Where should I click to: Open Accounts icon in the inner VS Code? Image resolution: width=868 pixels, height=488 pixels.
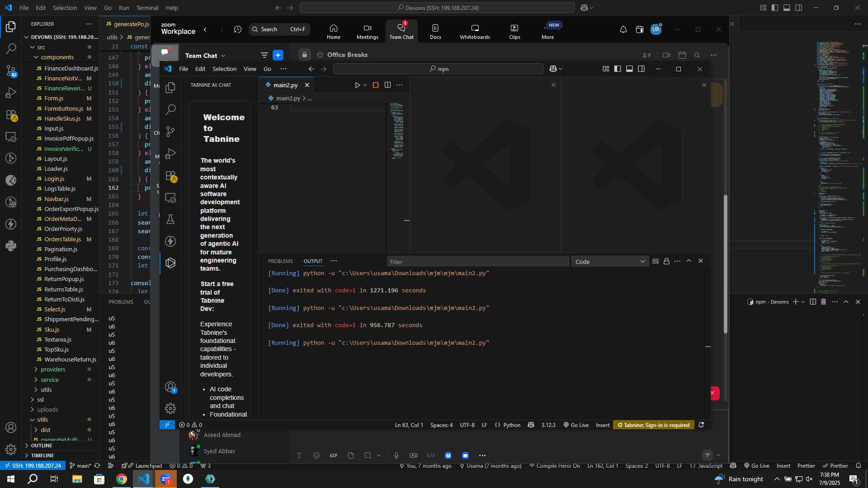[170, 387]
